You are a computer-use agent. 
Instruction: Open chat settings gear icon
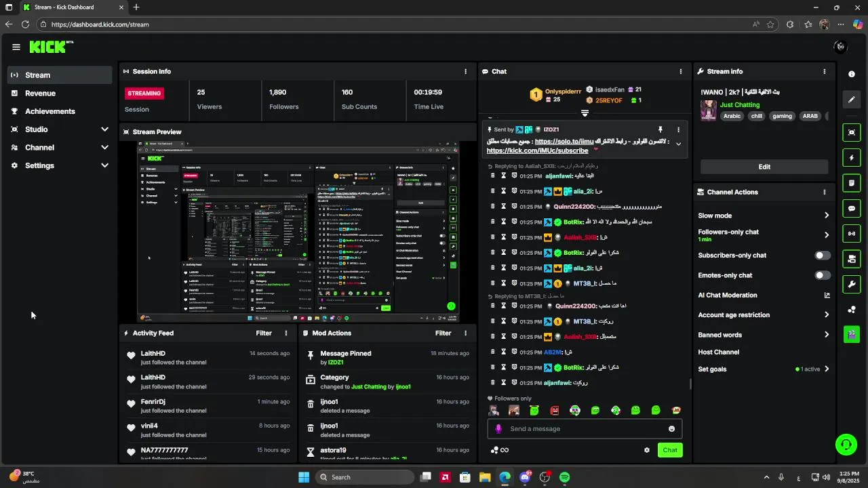point(647,450)
